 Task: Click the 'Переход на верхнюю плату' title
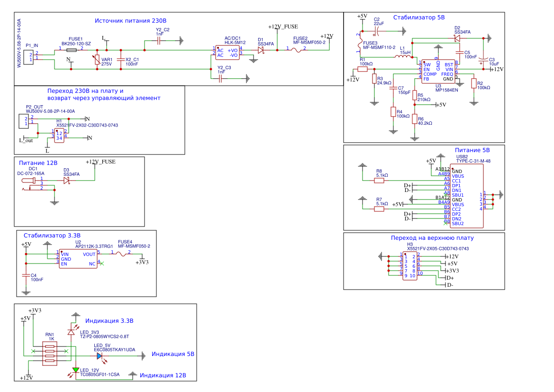(x=432, y=238)
